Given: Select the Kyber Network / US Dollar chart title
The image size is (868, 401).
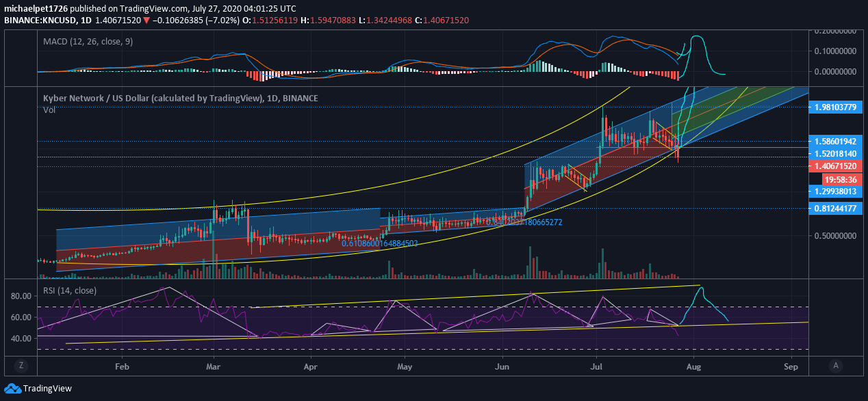Looking at the screenshot, I should coord(180,99).
